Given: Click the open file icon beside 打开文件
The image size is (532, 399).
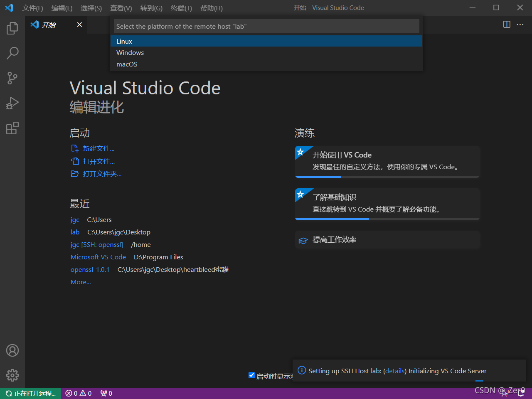Looking at the screenshot, I should click(x=75, y=161).
